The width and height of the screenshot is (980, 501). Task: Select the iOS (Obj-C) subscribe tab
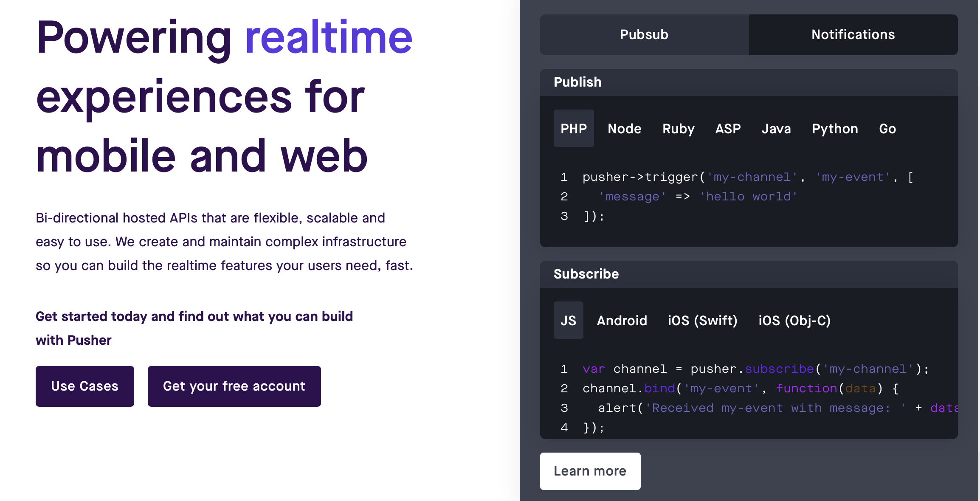pyautogui.click(x=794, y=320)
